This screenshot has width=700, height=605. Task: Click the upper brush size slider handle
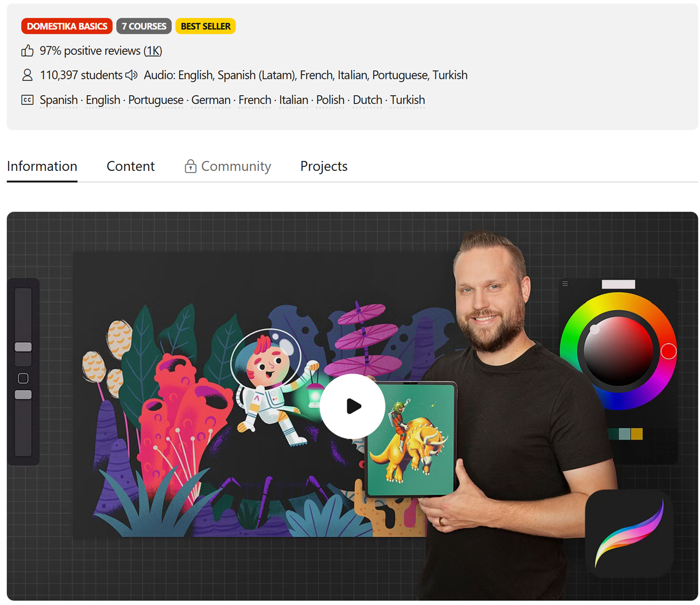point(23,347)
